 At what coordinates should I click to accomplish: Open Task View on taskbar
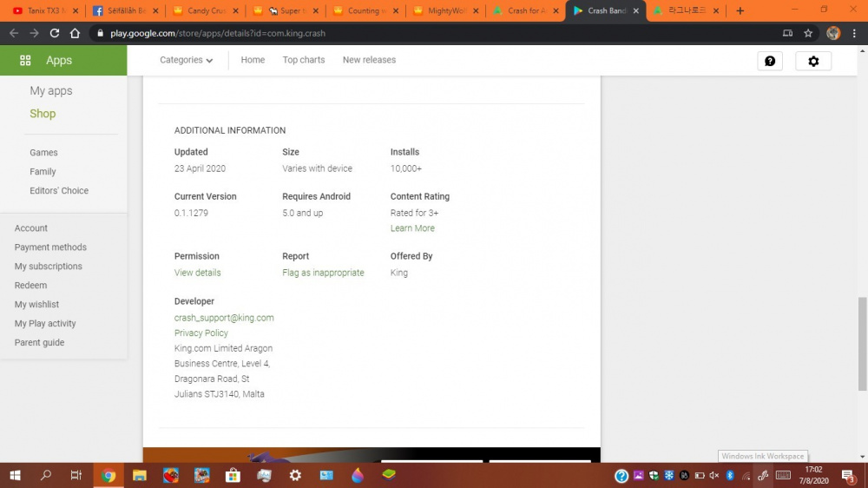76,475
